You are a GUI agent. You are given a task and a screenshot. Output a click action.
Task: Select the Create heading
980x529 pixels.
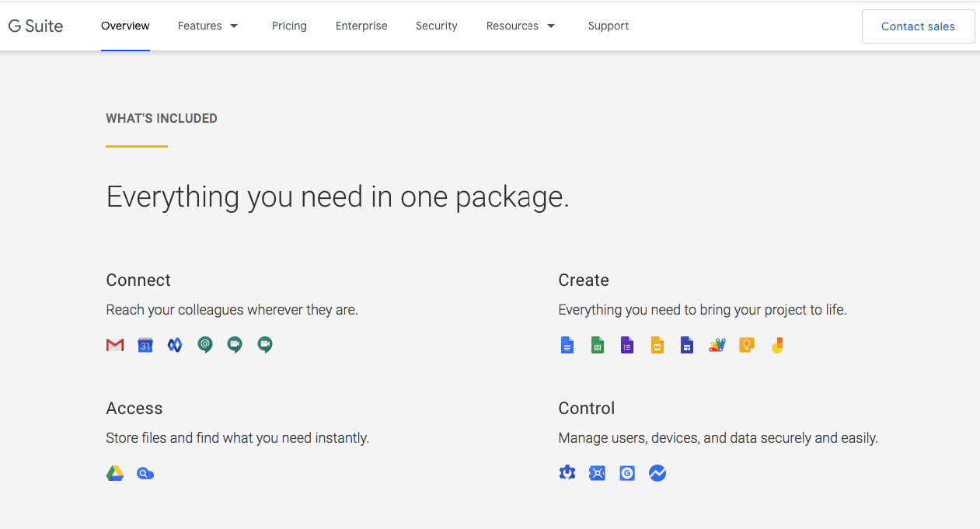tap(584, 280)
